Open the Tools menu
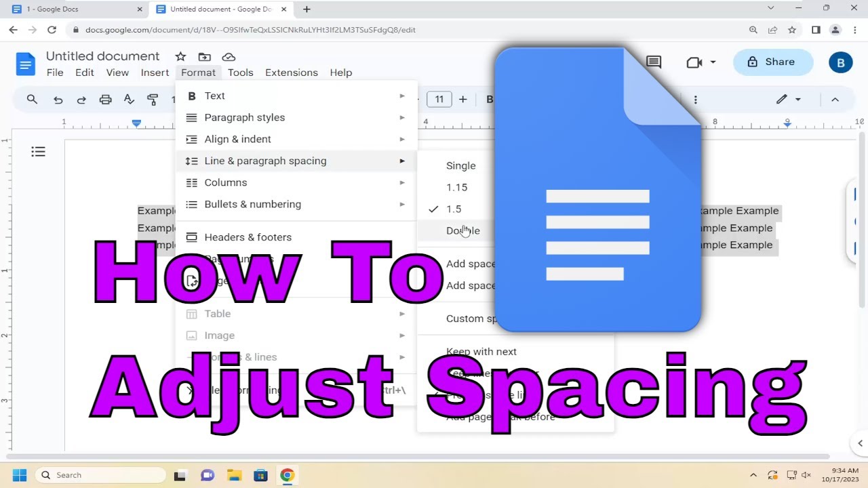 coord(240,73)
